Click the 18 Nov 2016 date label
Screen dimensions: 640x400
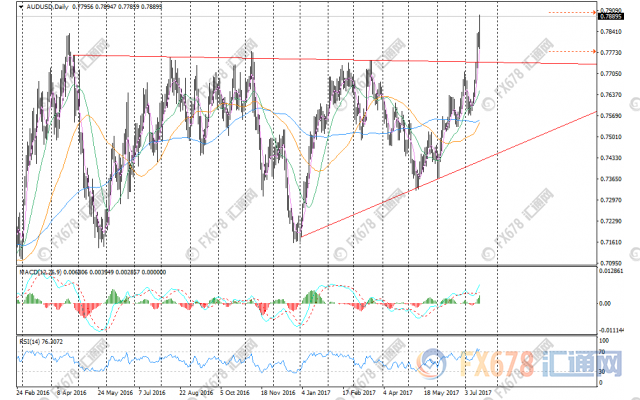pos(276,394)
